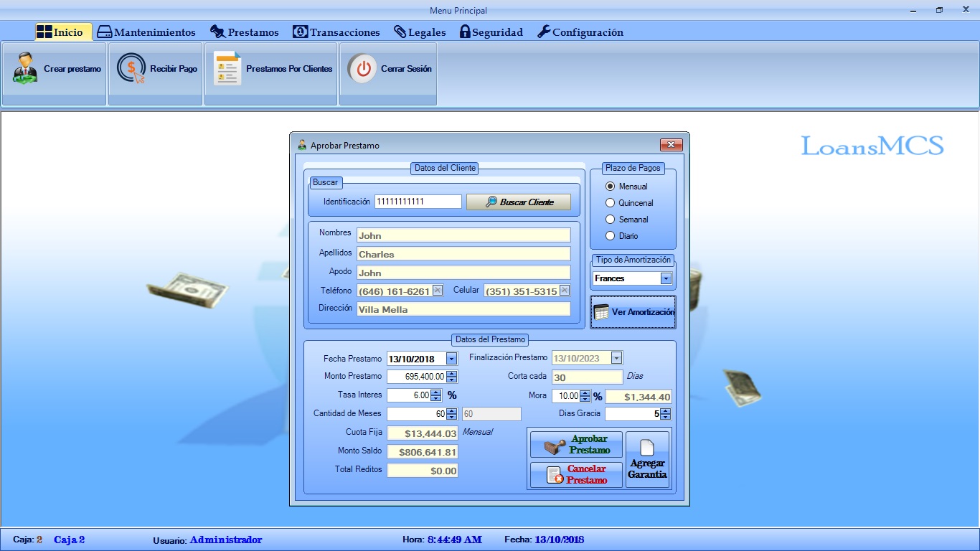The image size is (980, 551).
Task: Open the Finalización Prestamo date dropdown
Action: [x=616, y=358]
